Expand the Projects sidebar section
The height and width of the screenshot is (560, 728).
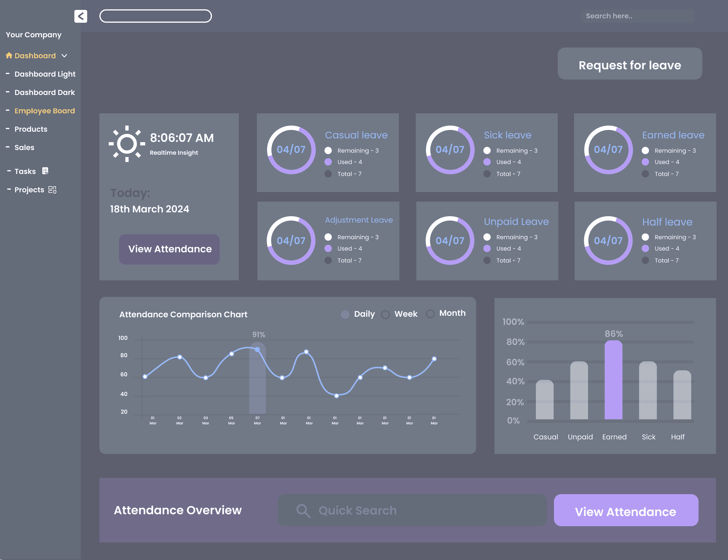(29, 190)
